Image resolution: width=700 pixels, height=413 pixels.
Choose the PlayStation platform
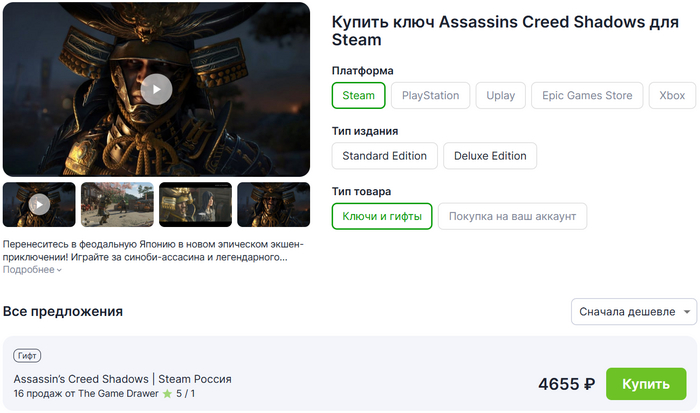[430, 96]
